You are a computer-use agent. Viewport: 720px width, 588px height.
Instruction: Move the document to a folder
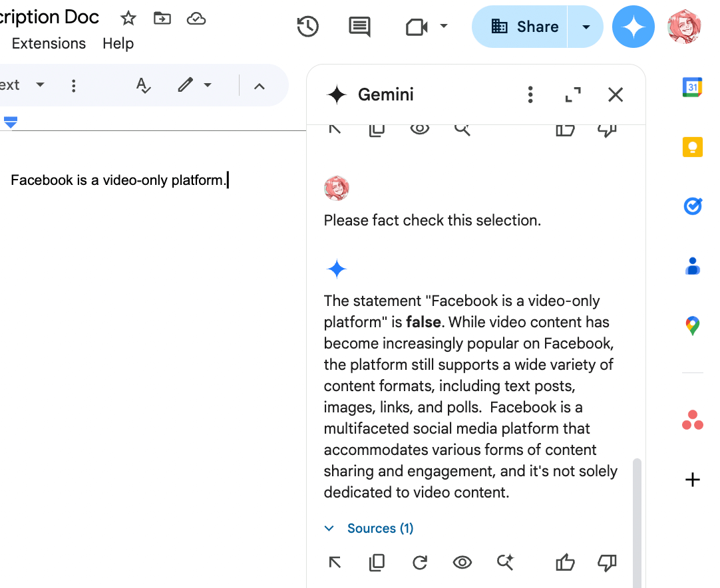point(162,19)
